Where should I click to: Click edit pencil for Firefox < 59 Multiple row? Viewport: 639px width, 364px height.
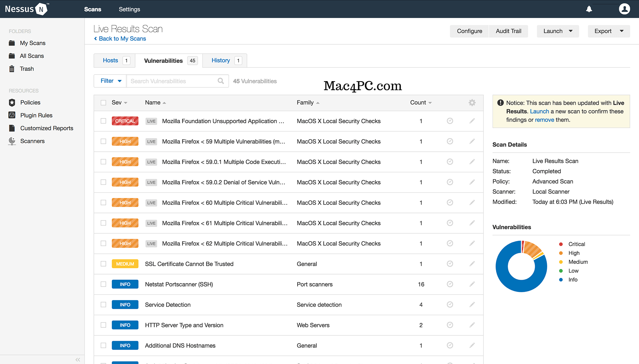pos(472,141)
